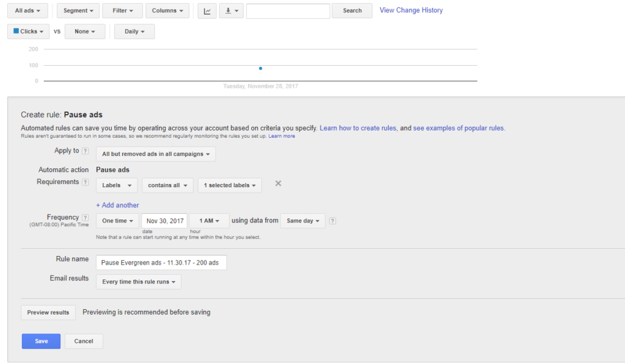Expand the Columns dropdown
Viewport: 625px width, 364px height.
[168, 11]
